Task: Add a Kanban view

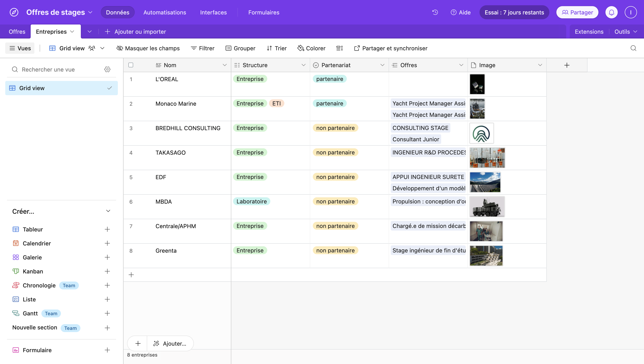Action: (x=107, y=271)
